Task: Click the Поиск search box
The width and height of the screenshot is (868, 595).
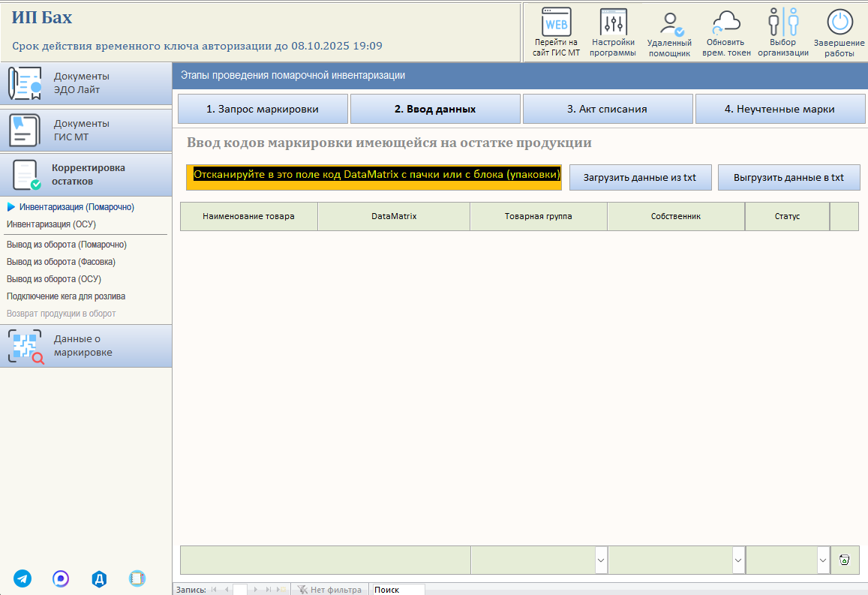Action: (398, 590)
